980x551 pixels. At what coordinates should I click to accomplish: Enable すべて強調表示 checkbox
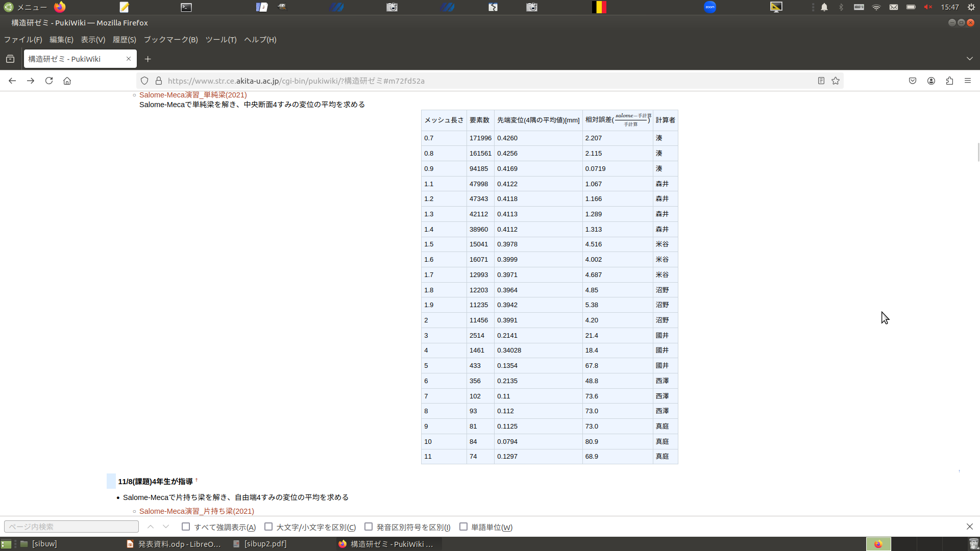coord(186,527)
